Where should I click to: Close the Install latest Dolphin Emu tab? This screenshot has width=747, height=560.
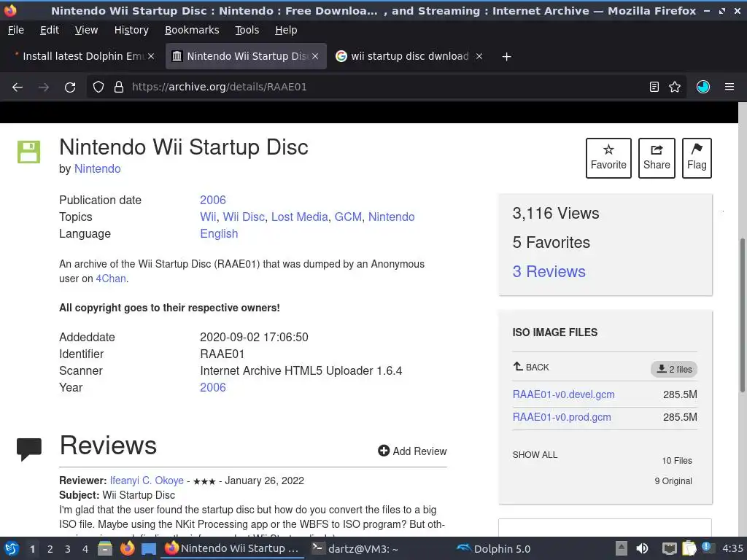pos(150,56)
